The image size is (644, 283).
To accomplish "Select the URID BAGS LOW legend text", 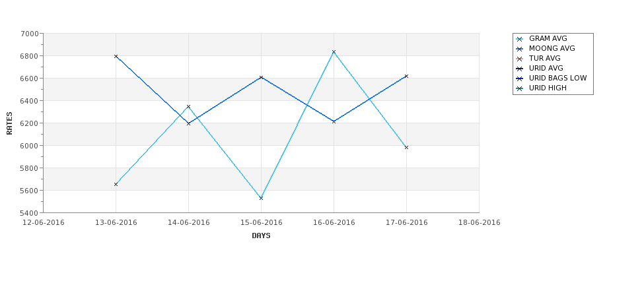I will [557, 78].
